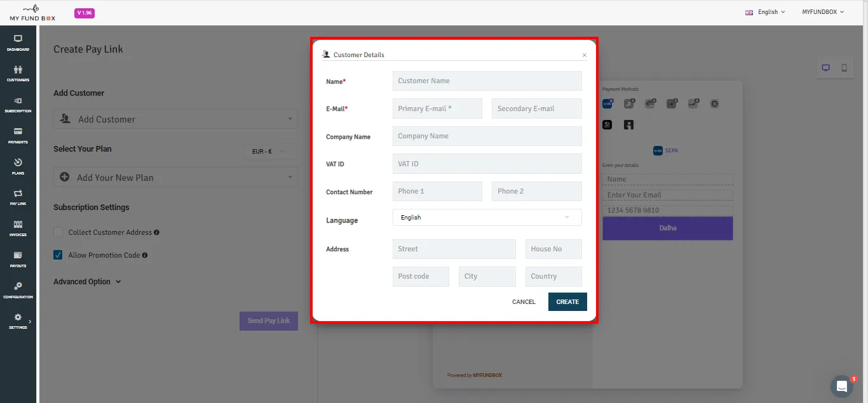Switch preview to desktop view icon

(826, 68)
